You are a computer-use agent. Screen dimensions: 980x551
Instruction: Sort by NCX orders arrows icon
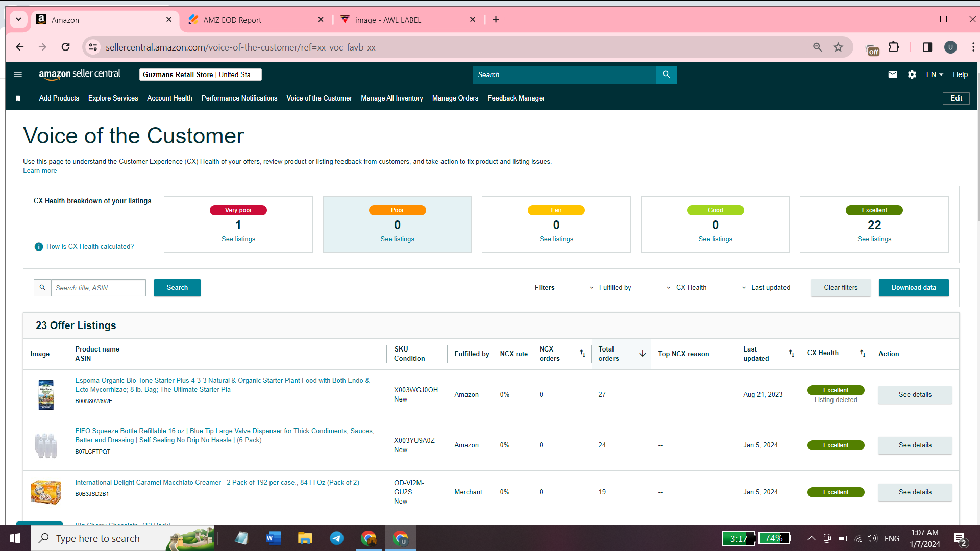coord(582,354)
